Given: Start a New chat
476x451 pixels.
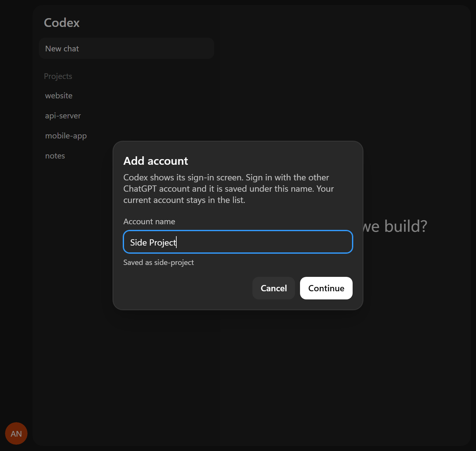Looking at the screenshot, I should pos(127,48).
